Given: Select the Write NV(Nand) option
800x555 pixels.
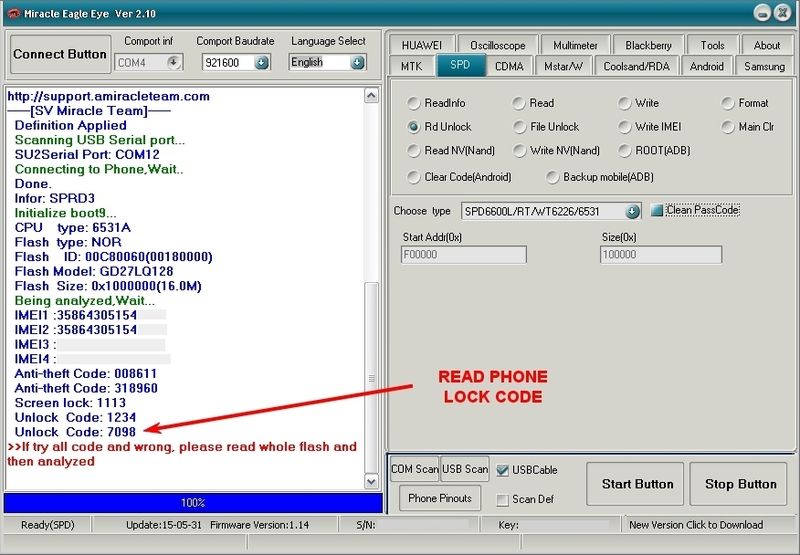Looking at the screenshot, I should tap(519, 150).
